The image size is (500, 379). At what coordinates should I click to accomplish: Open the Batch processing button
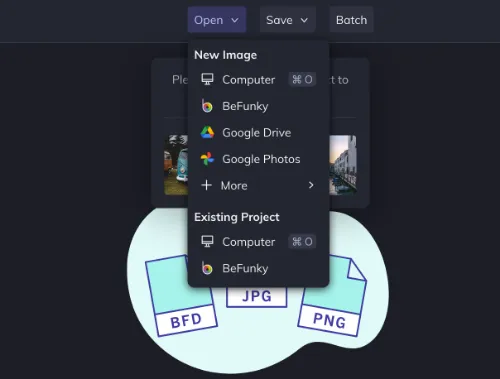351,20
